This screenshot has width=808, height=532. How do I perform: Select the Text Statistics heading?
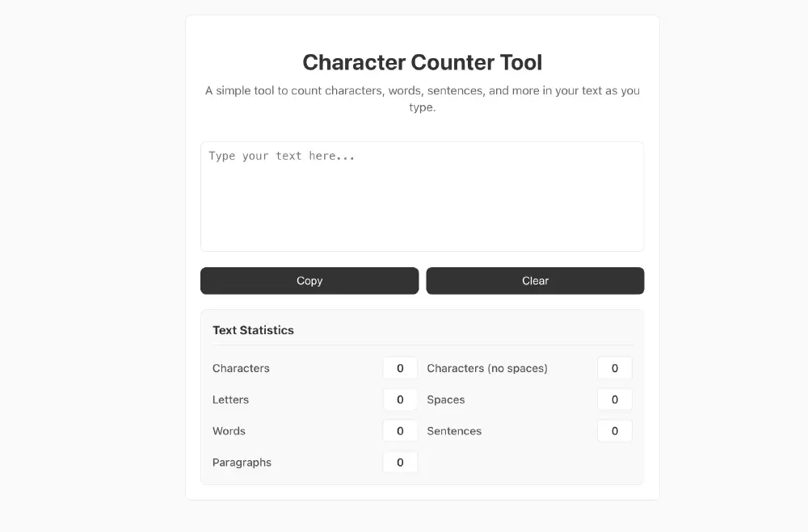(253, 330)
